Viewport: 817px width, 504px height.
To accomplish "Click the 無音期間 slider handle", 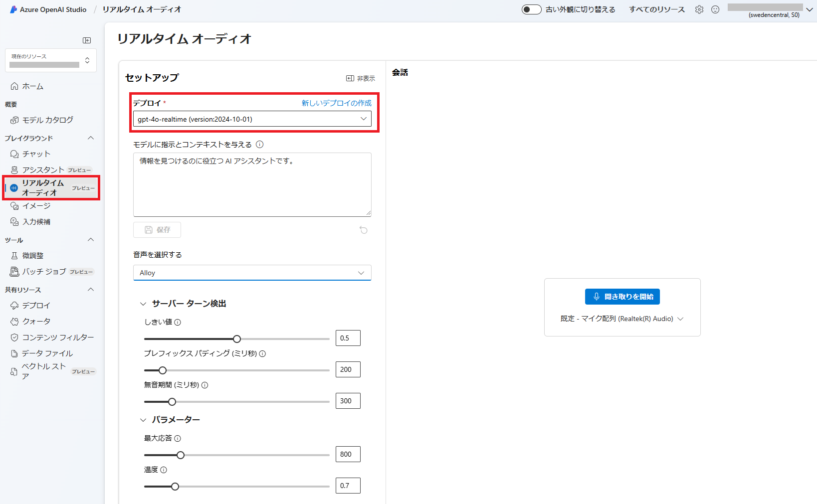I will pos(172,402).
